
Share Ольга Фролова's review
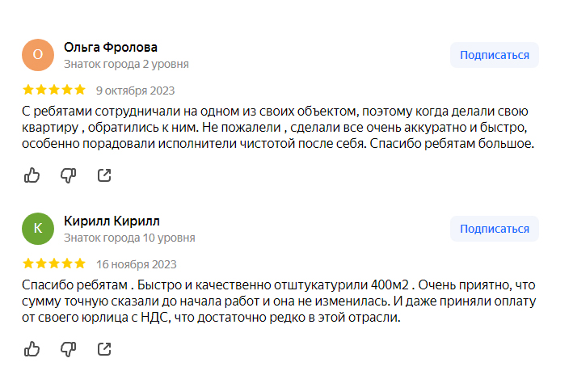[104, 175]
